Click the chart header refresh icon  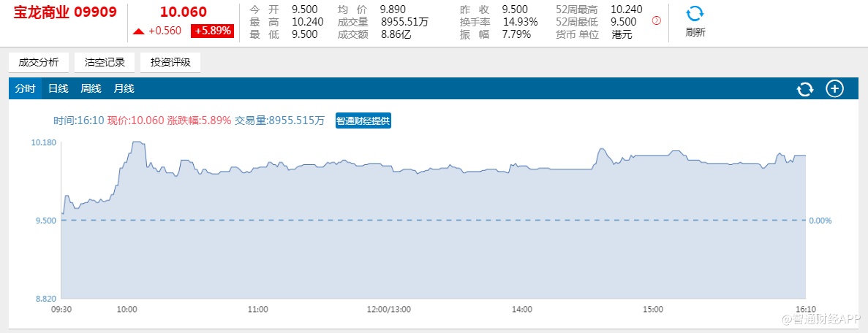pyautogui.click(x=805, y=89)
